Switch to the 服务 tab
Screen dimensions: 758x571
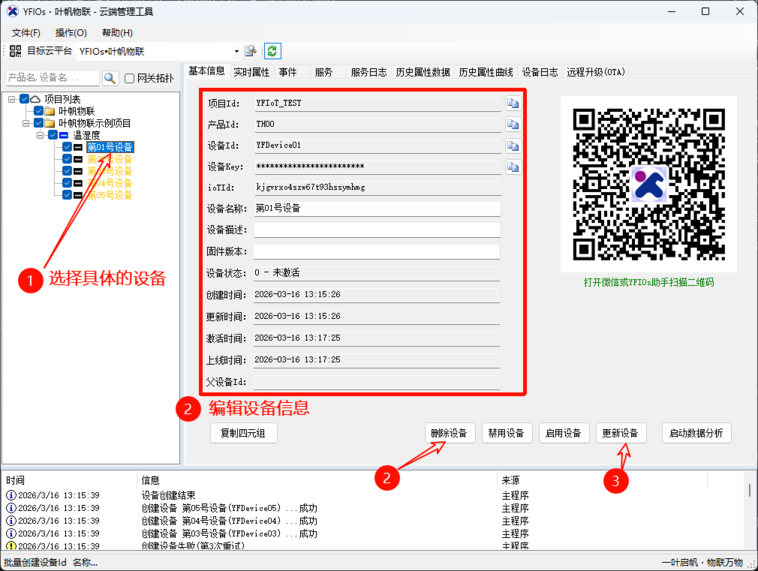(x=323, y=72)
